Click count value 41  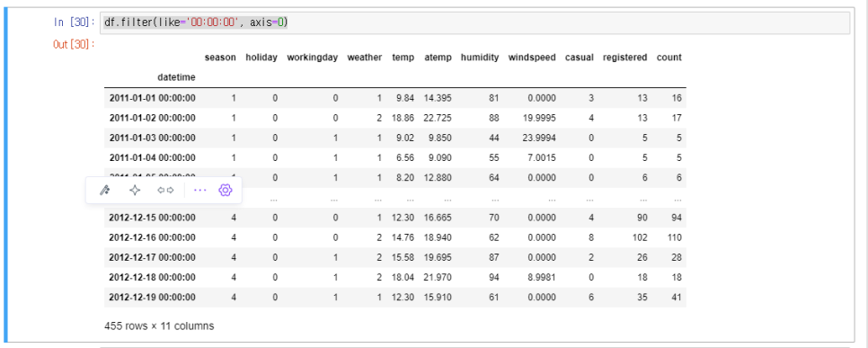tap(677, 298)
